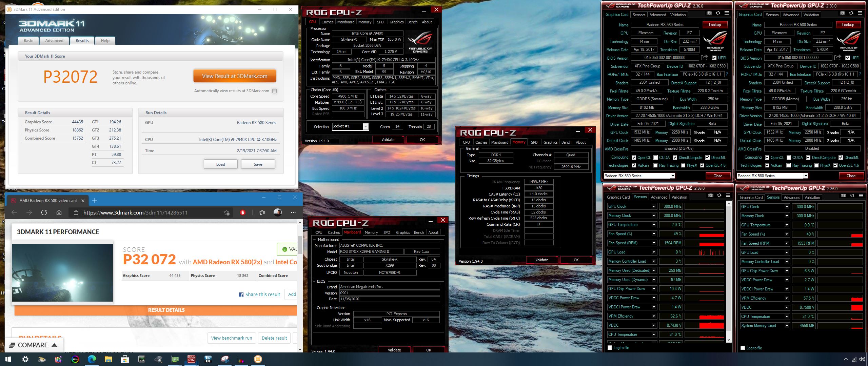
Task: Toggle OpenCL checkbox in Samsung-memory GPU-Z window
Action: (634, 157)
